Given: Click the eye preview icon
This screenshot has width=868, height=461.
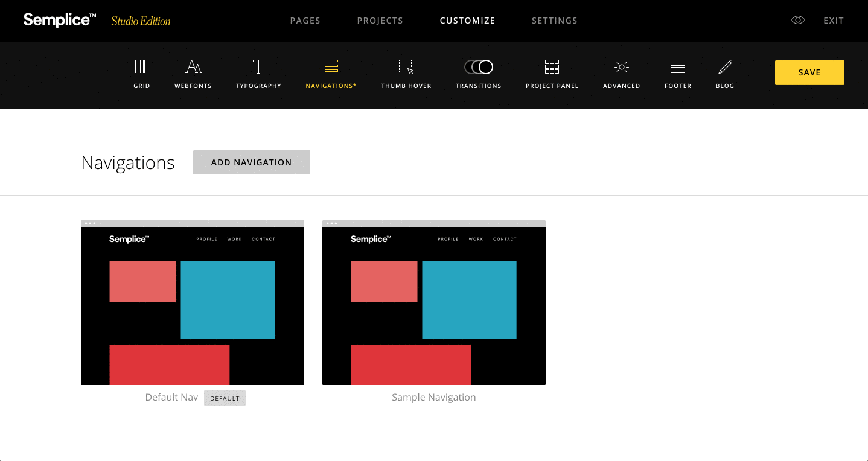Looking at the screenshot, I should 797,21.
